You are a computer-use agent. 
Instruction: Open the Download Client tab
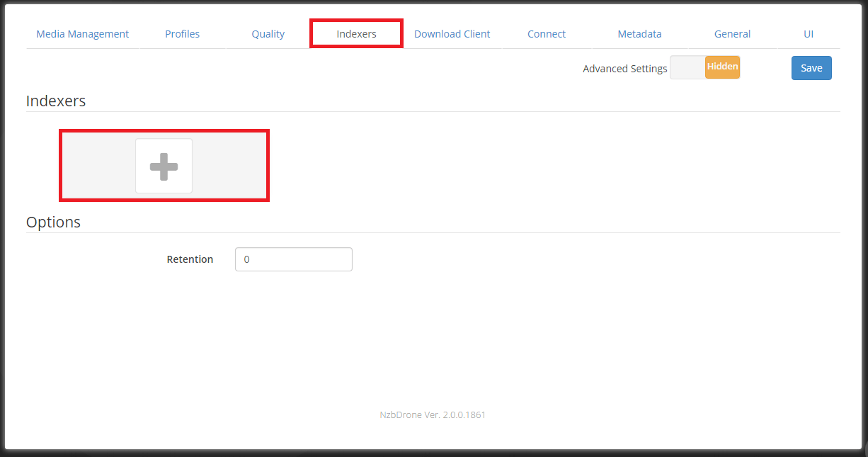click(452, 34)
